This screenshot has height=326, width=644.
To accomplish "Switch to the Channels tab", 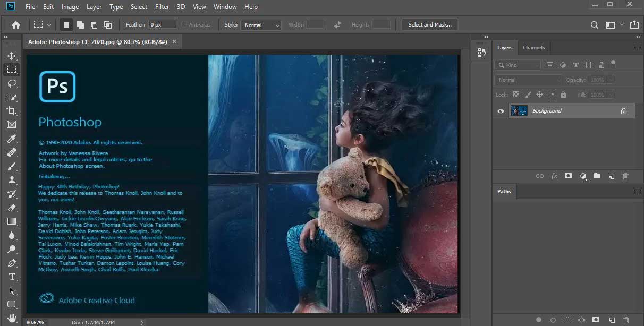I will [533, 47].
